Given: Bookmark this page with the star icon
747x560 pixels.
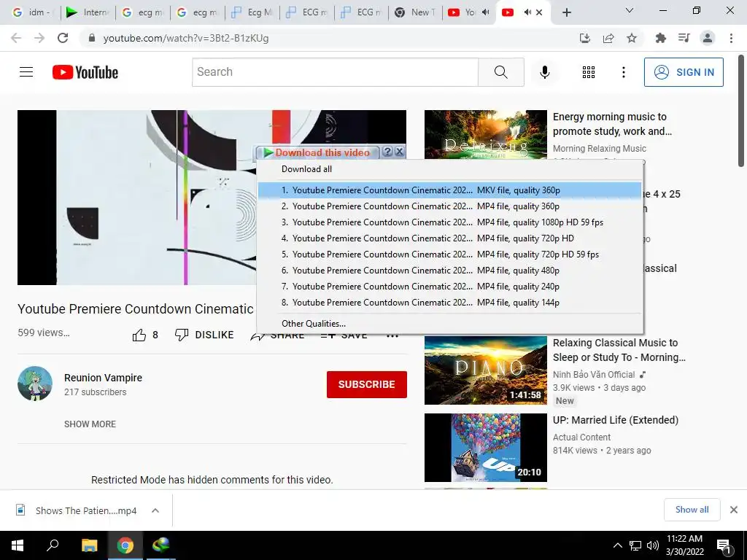Looking at the screenshot, I should (x=632, y=38).
